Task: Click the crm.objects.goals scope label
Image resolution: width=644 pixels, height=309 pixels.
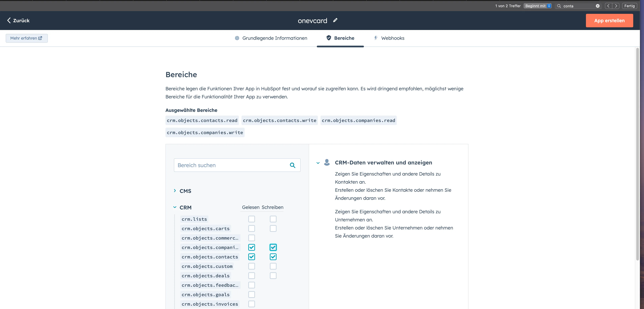Action: coord(206,295)
